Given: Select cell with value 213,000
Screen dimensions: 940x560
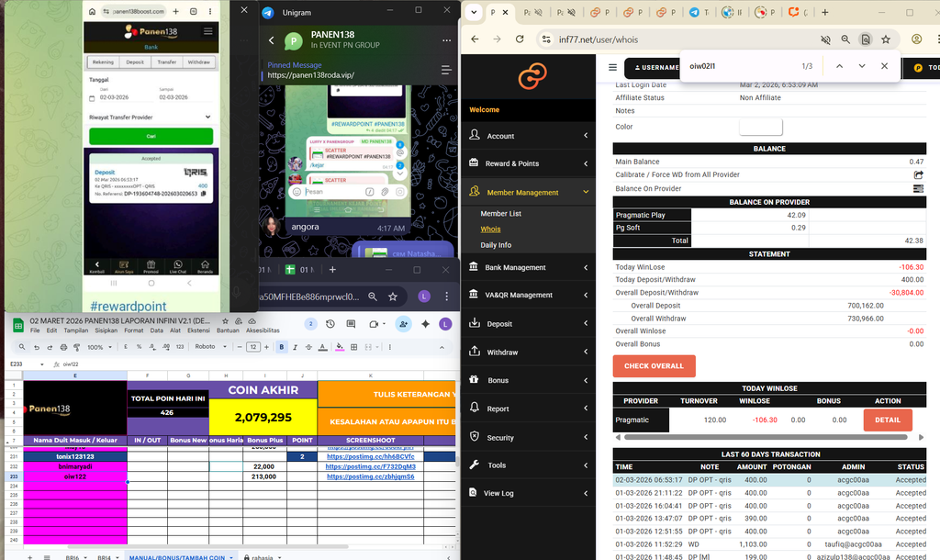Looking at the screenshot, I should (263, 476).
